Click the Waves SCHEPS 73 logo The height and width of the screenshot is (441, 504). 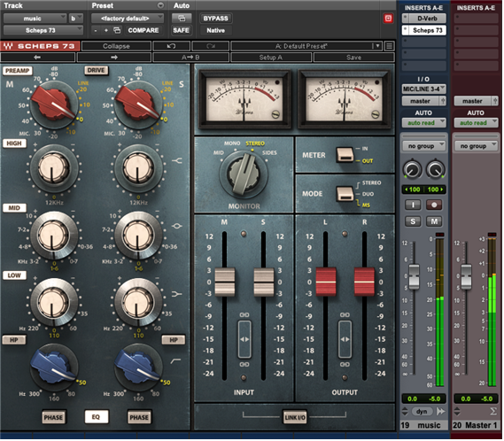coord(39,46)
